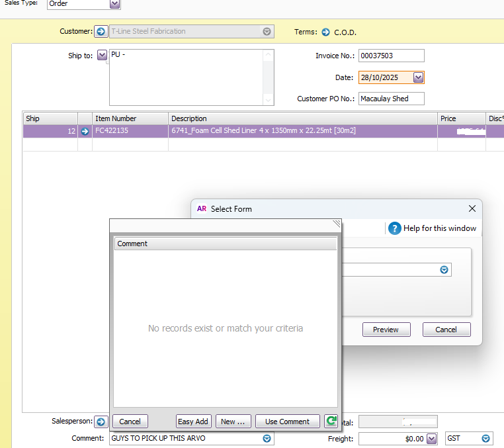This screenshot has width=504, height=448.
Task: Open the Terms detail arrow icon
Action: 325,32
